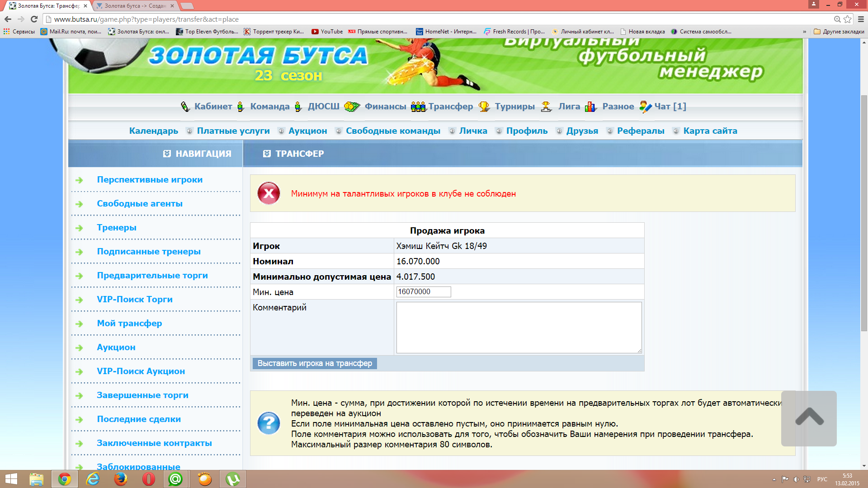Click the browser back arrow
The image size is (868, 488).
point(8,19)
